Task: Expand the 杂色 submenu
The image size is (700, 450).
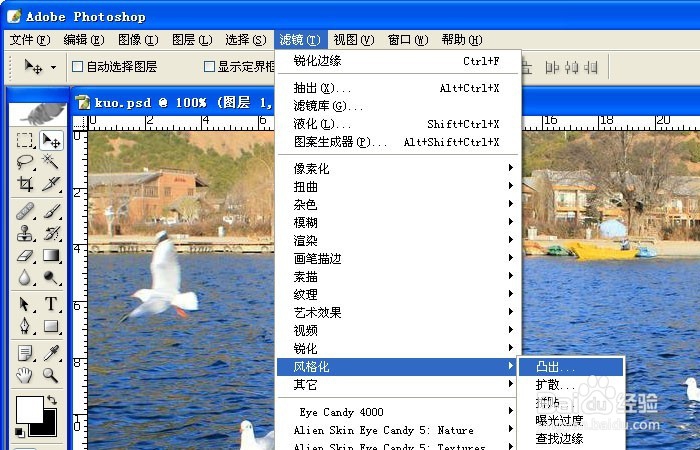Action: click(398, 204)
